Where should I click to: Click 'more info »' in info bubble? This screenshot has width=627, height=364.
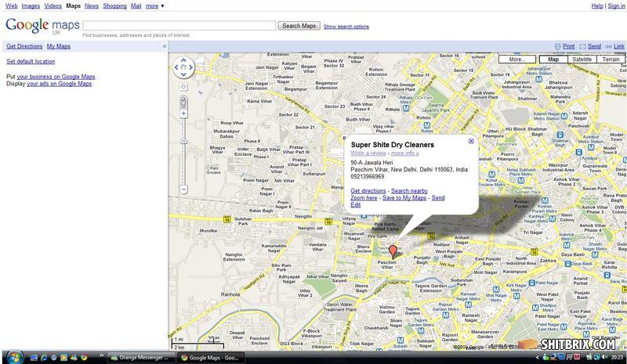(404, 153)
